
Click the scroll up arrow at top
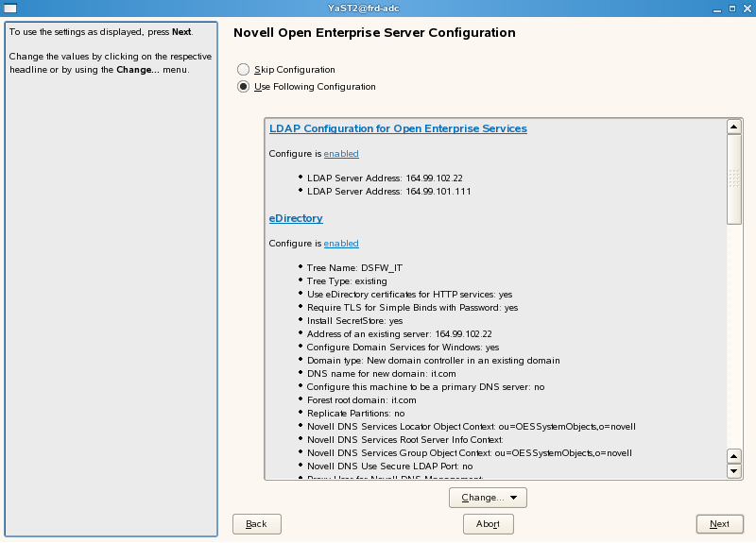point(733,127)
